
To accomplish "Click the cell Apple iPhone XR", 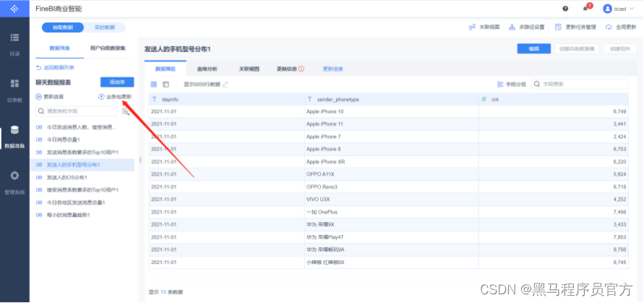I will [x=392, y=162].
